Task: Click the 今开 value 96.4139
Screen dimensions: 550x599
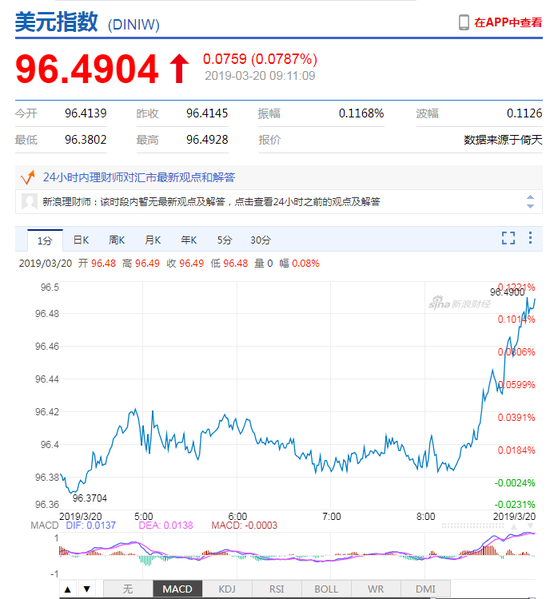Action: 86,113
